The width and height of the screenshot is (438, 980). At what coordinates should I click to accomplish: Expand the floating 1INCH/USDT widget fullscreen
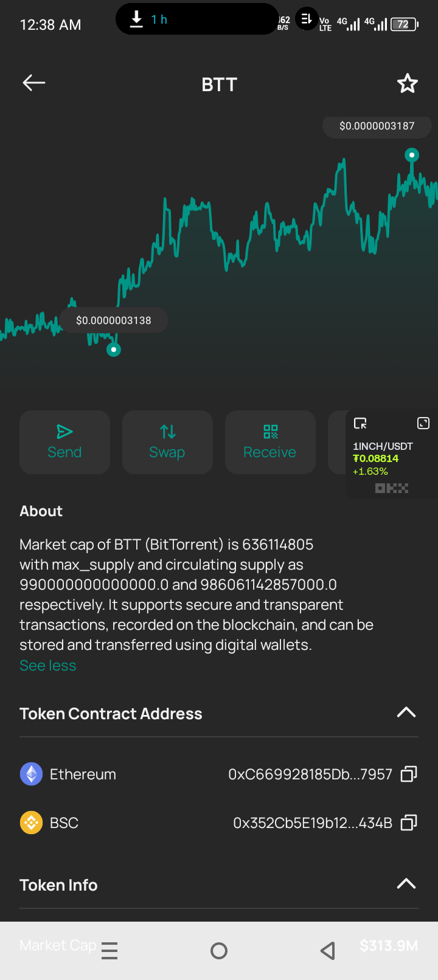click(423, 423)
